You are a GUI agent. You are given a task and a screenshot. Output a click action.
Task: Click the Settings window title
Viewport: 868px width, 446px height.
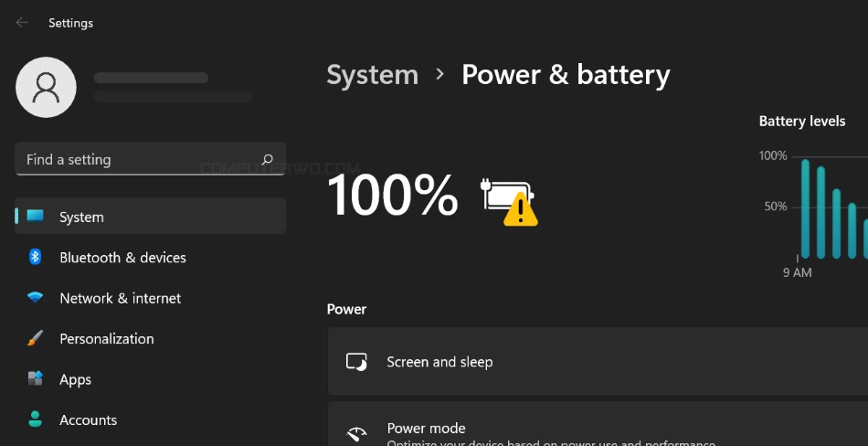coord(71,23)
